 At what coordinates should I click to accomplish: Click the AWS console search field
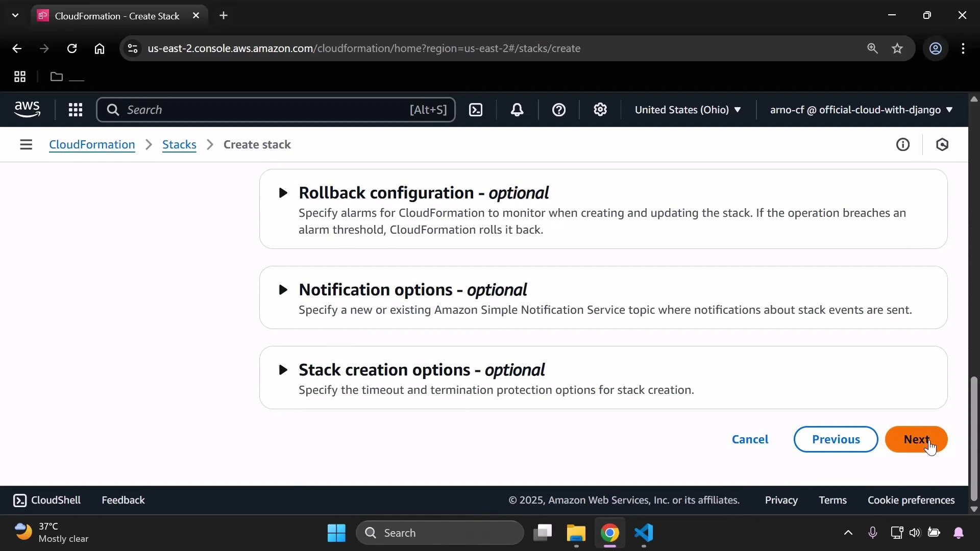[x=276, y=110]
